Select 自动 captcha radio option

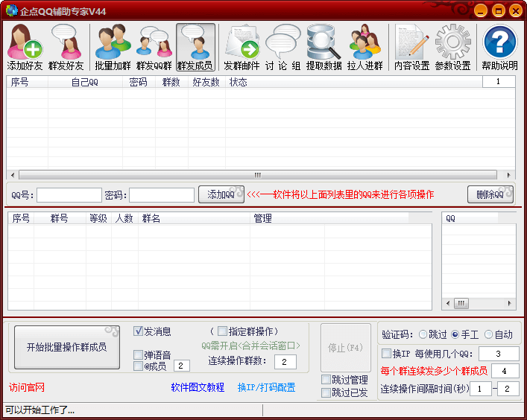(488, 334)
